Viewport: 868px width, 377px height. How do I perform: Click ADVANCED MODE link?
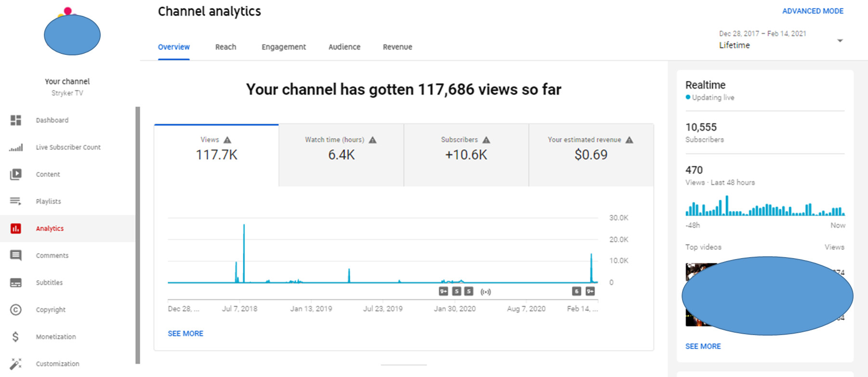point(813,11)
